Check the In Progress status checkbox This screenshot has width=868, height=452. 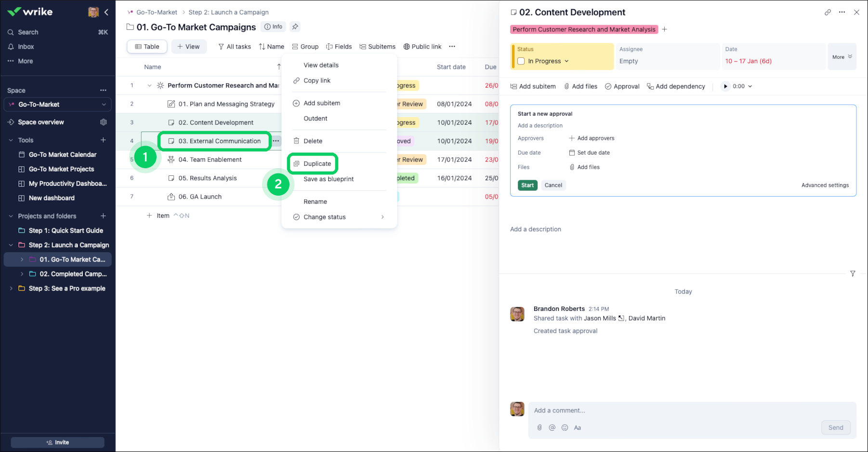click(x=521, y=61)
